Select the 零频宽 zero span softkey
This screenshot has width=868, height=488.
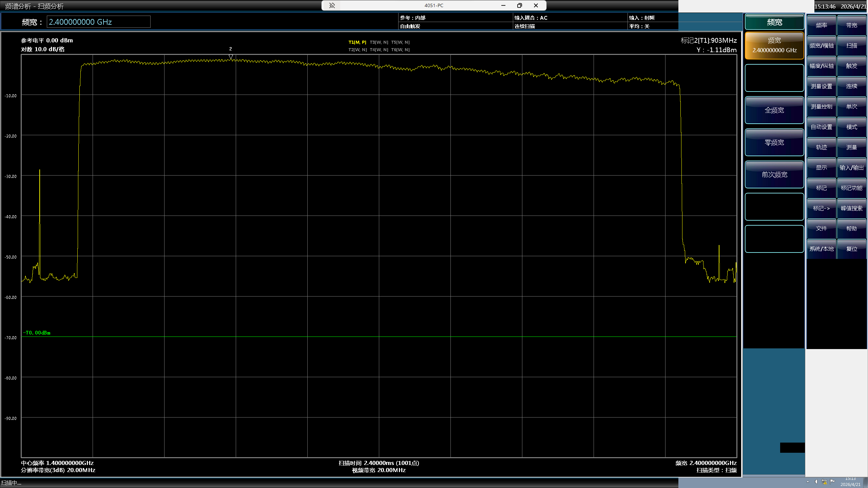(x=774, y=142)
